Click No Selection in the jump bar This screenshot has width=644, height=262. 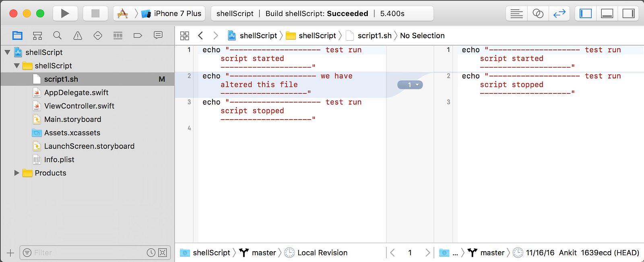click(422, 35)
